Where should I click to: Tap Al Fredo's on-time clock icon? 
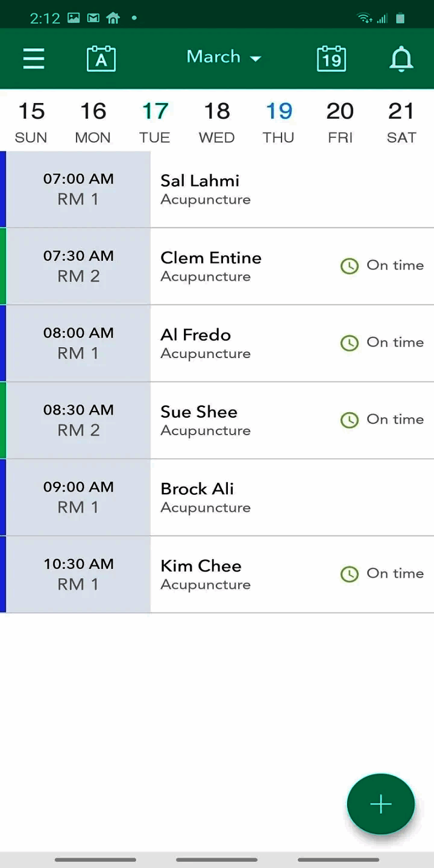pyautogui.click(x=350, y=343)
